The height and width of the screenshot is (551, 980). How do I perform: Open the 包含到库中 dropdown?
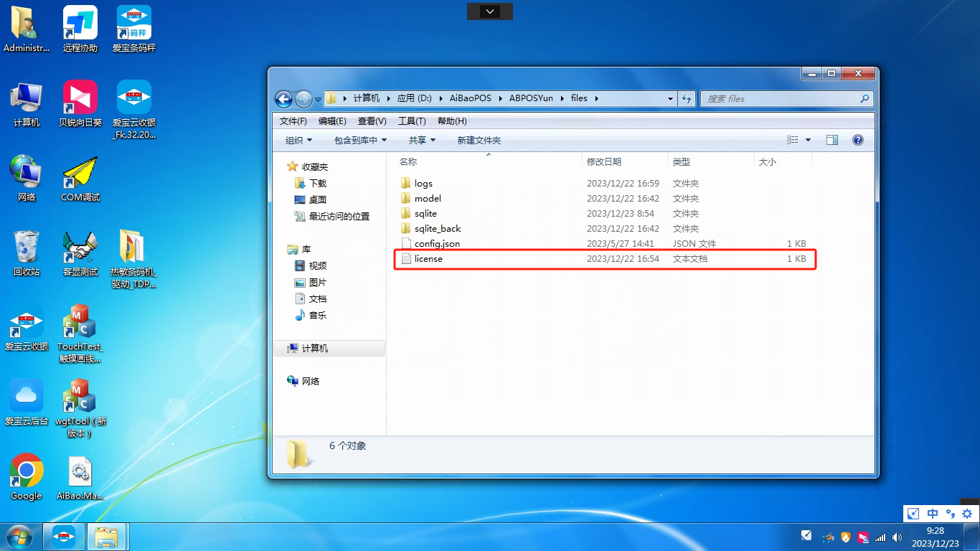coord(360,140)
